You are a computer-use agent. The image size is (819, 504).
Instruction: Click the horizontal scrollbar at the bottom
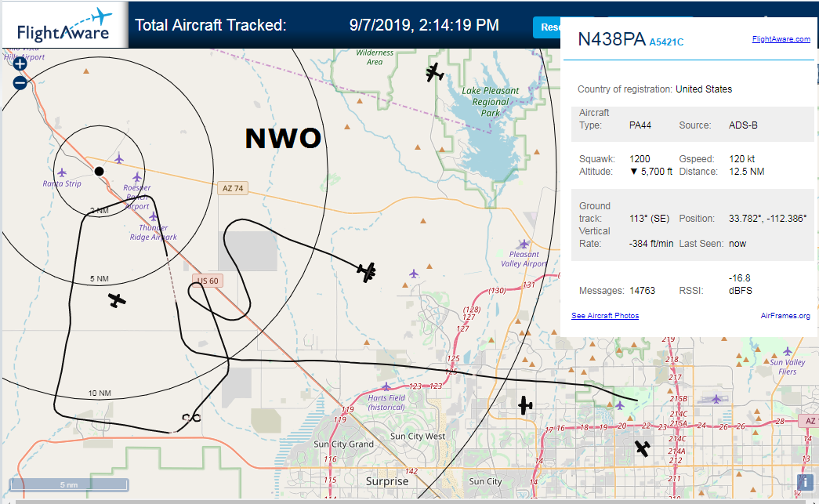coord(409,502)
